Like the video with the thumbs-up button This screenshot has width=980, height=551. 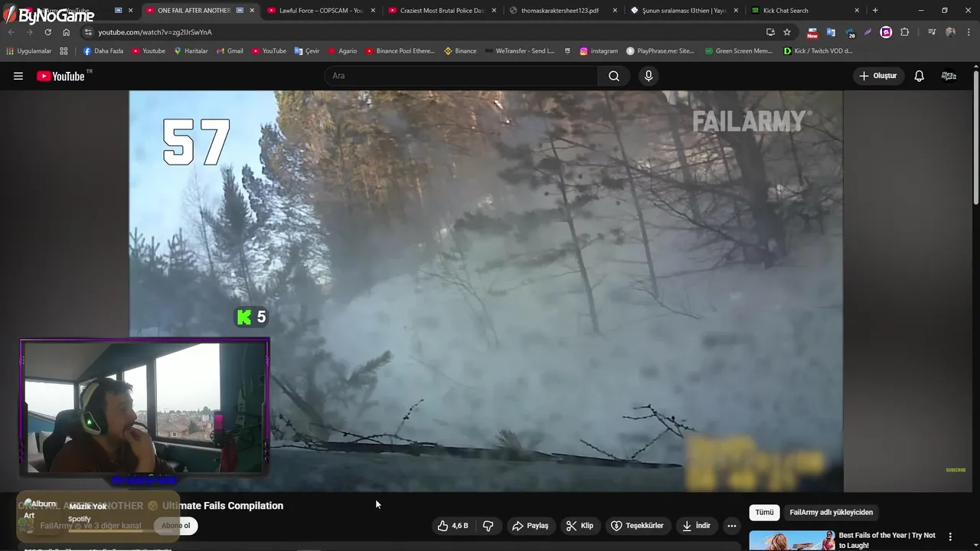[x=452, y=526]
